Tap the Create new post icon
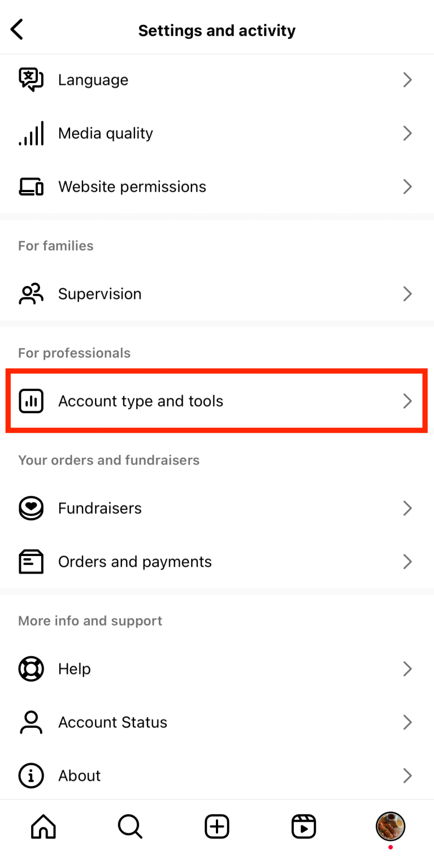The height and width of the screenshot is (868, 434). 216,826
